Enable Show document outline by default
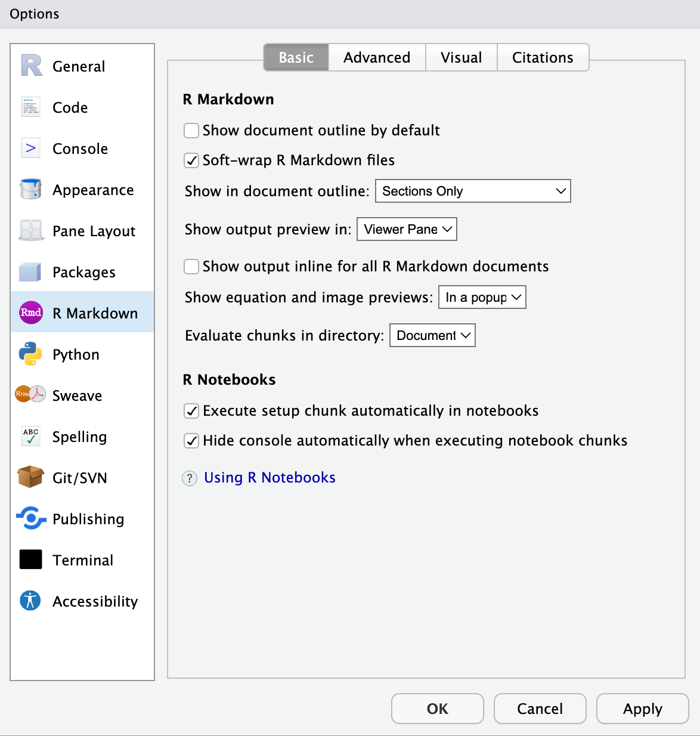Viewport: 700px width, 736px height. click(191, 131)
